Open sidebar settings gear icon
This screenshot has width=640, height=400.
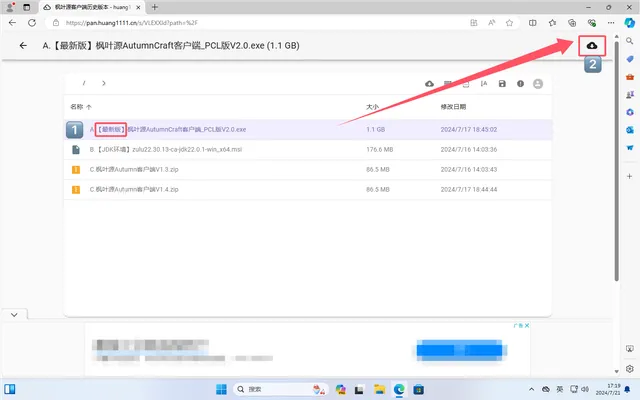pos(630,369)
